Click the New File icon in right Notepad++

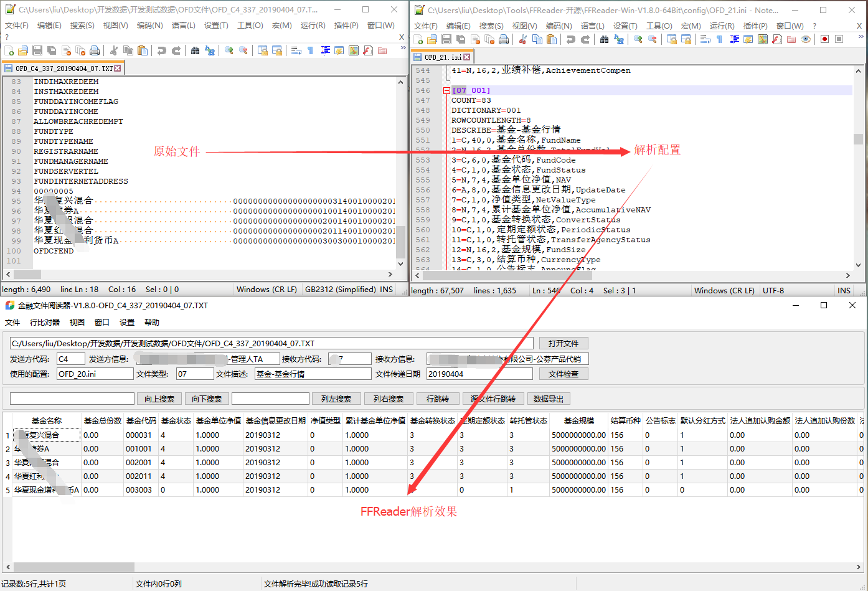(x=418, y=39)
